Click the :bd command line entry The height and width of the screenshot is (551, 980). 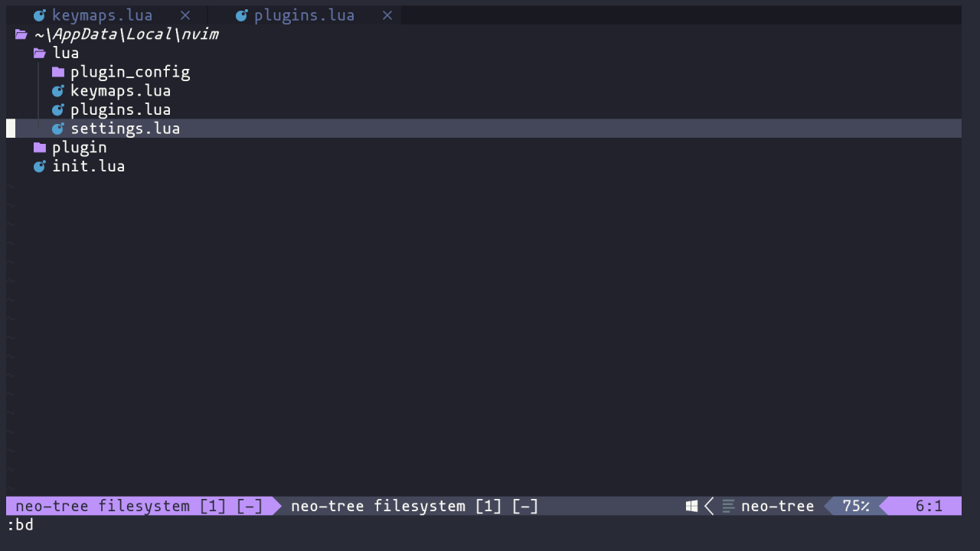pos(21,525)
